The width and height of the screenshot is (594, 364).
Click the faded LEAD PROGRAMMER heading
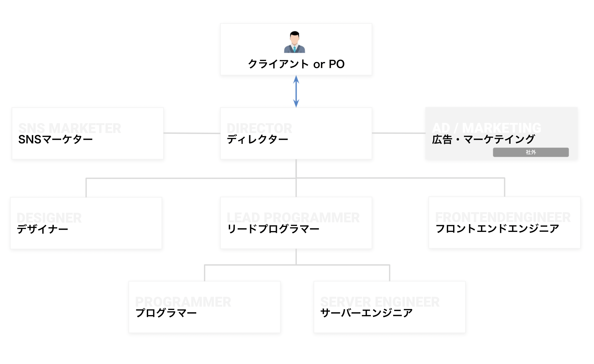pos(293,217)
